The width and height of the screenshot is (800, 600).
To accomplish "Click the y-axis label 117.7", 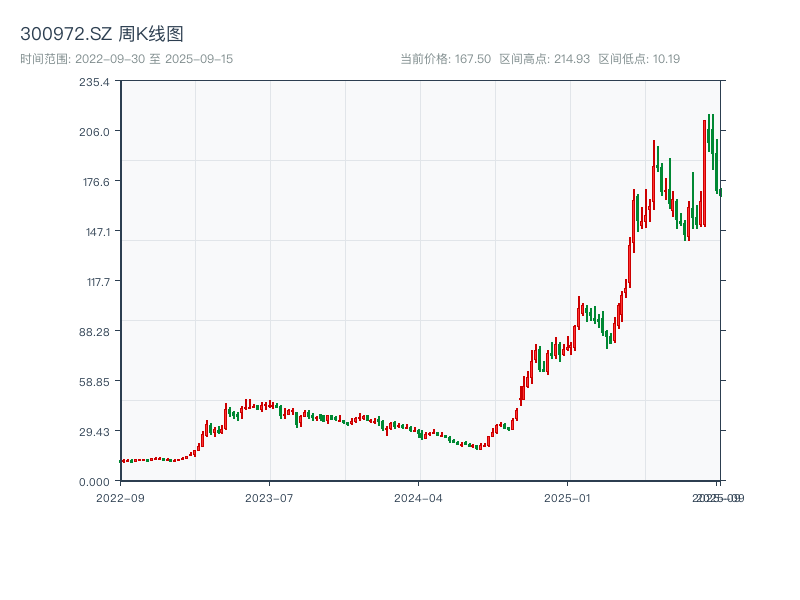I will pyautogui.click(x=98, y=282).
